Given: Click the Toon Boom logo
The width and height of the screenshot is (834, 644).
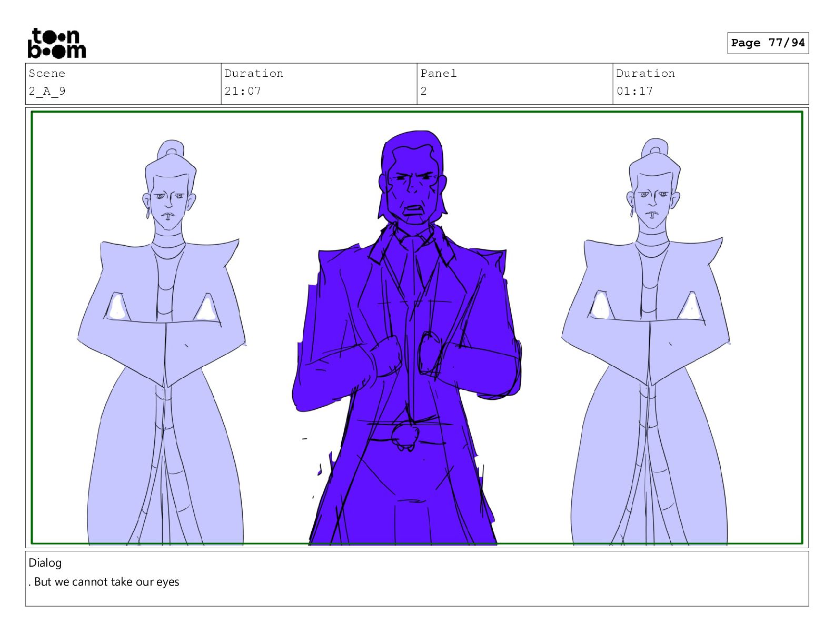Looking at the screenshot, I should tap(56, 43).
